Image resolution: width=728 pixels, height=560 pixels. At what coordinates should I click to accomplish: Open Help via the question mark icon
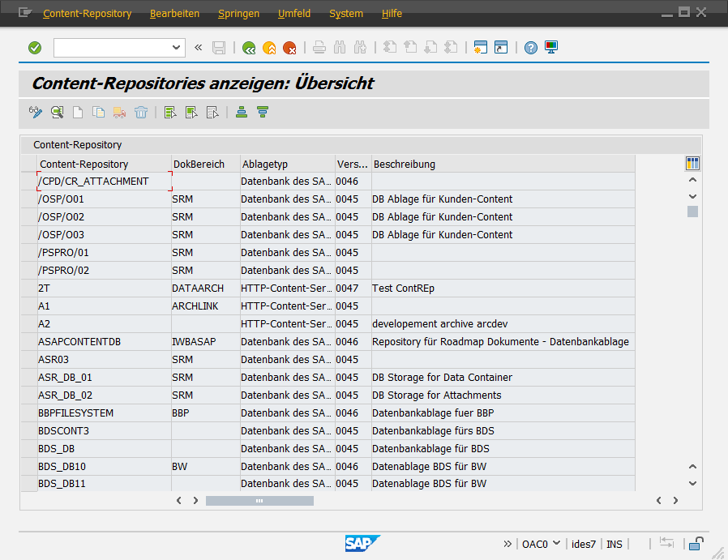click(x=531, y=48)
